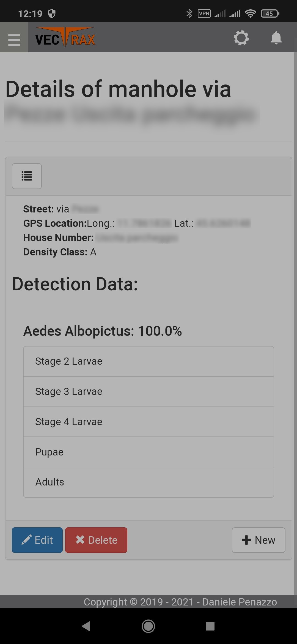Tap the Android home circle button
Viewport: 297px width, 644px height.
click(x=148, y=626)
